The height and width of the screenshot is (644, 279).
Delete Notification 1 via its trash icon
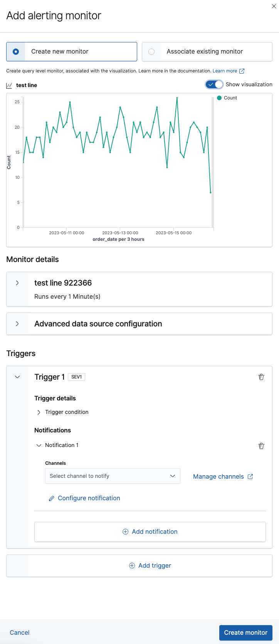[x=261, y=446]
